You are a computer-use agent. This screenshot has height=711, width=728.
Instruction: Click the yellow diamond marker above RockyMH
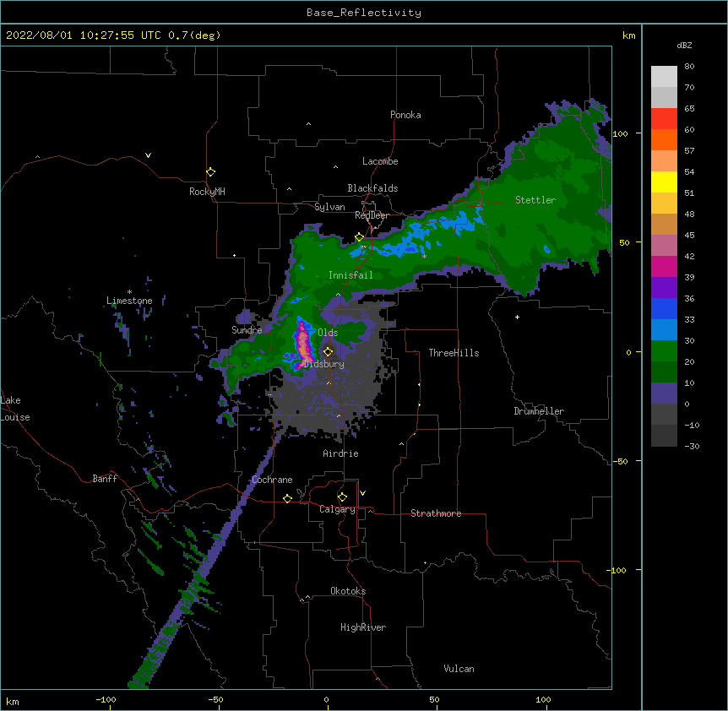[211, 172]
